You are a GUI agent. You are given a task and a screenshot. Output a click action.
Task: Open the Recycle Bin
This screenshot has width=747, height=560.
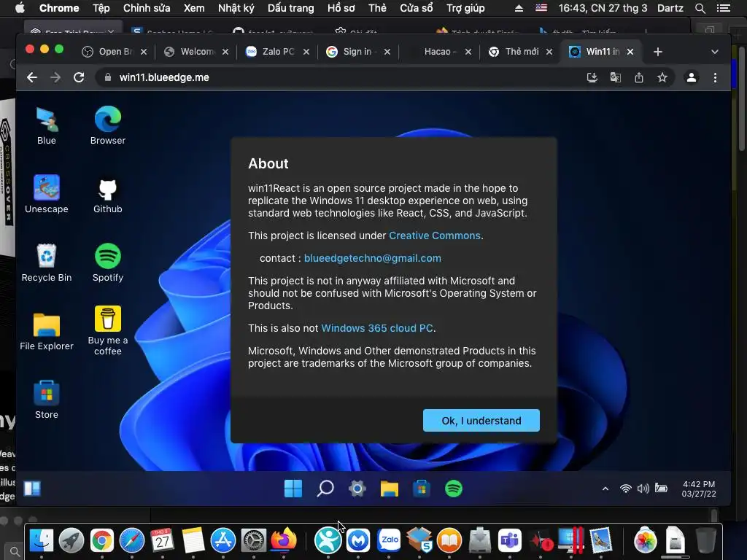point(47,262)
